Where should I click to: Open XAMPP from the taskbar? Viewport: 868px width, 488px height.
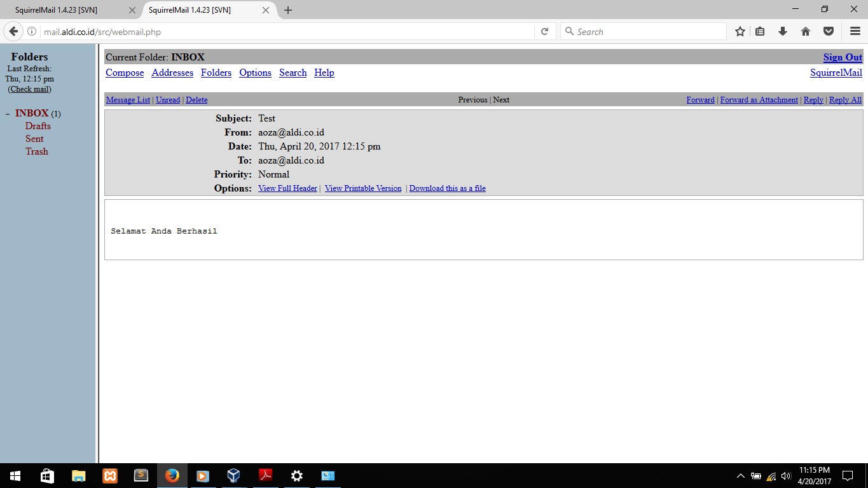click(x=109, y=476)
